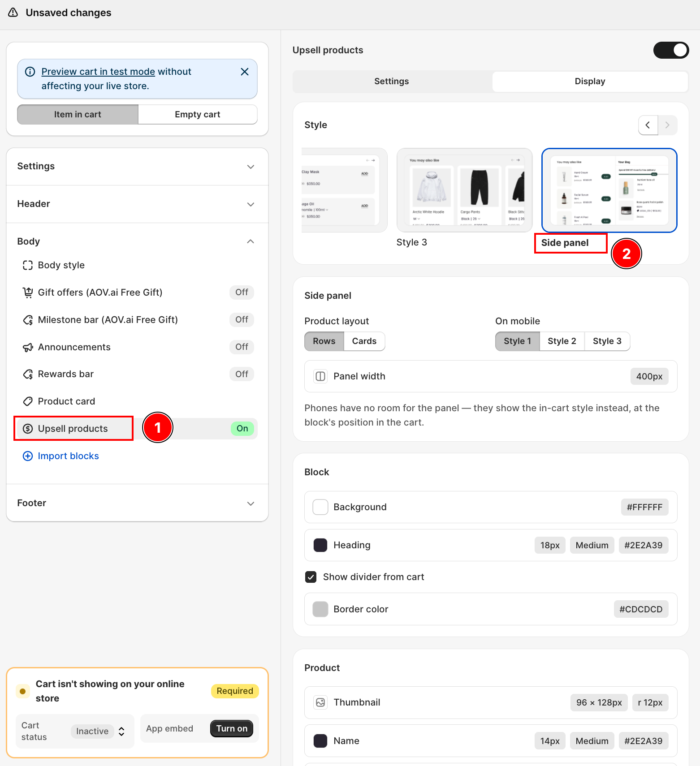This screenshot has height=766, width=700.
Task: Click the Announcements megaphone icon
Action: pyautogui.click(x=28, y=347)
